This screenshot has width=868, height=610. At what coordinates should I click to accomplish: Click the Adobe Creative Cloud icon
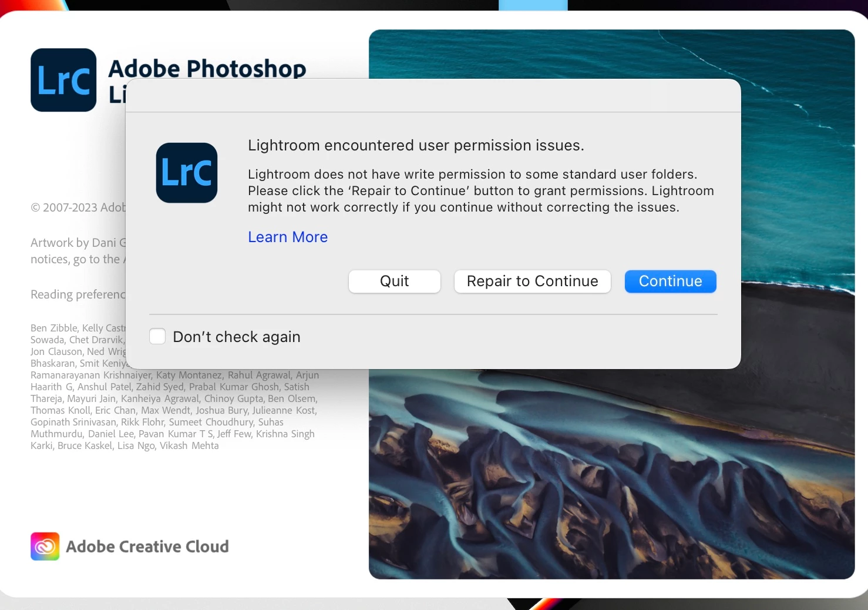(x=45, y=547)
